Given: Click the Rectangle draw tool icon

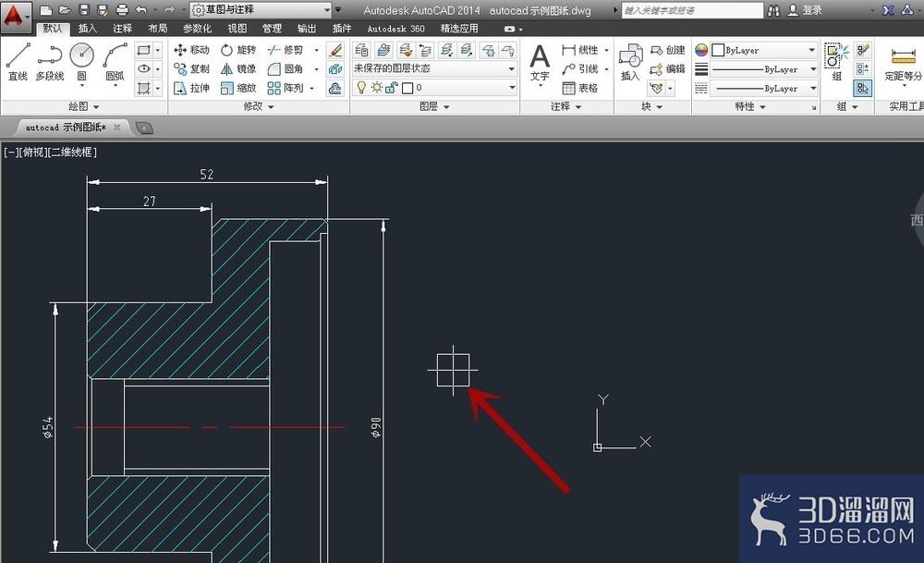Looking at the screenshot, I should [x=144, y=50].
